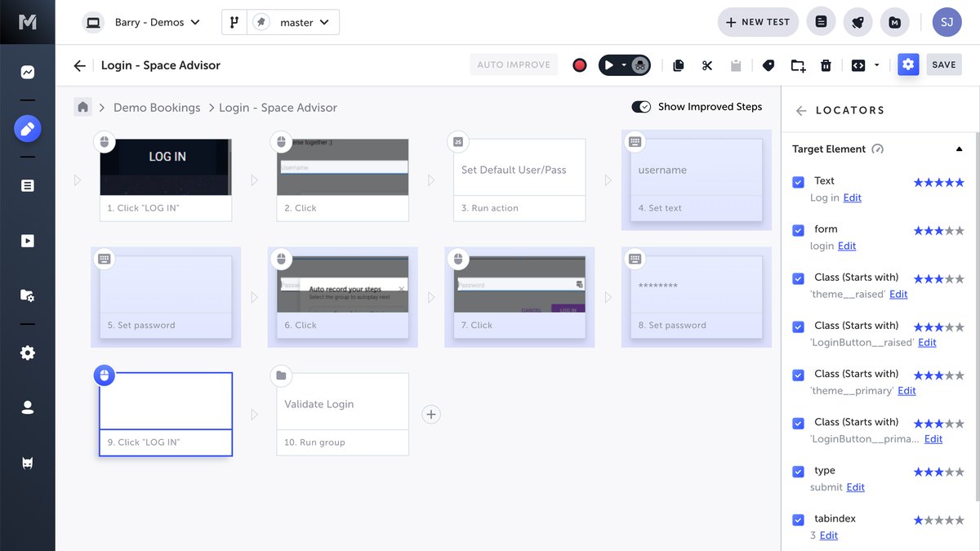Screen dimensions: 980x551
Task: Edit the type 'submit' locator
Action: click(x=855, y=487)
